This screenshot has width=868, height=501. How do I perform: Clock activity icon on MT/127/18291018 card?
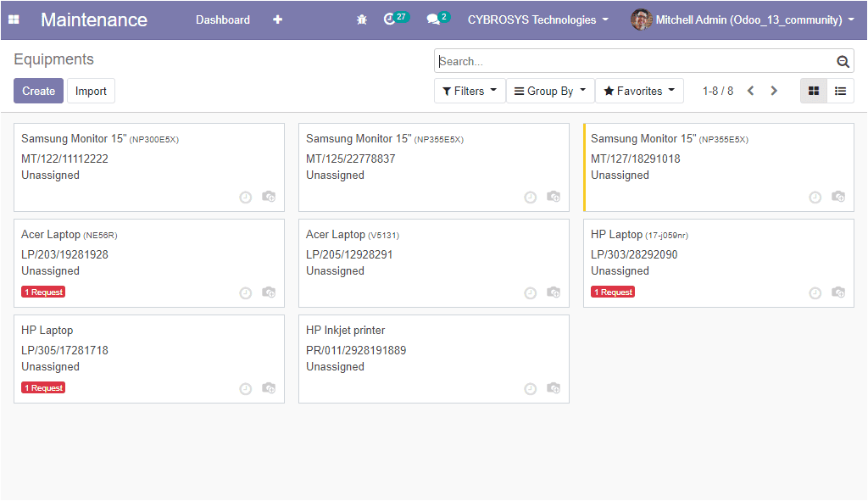(815, 197)
